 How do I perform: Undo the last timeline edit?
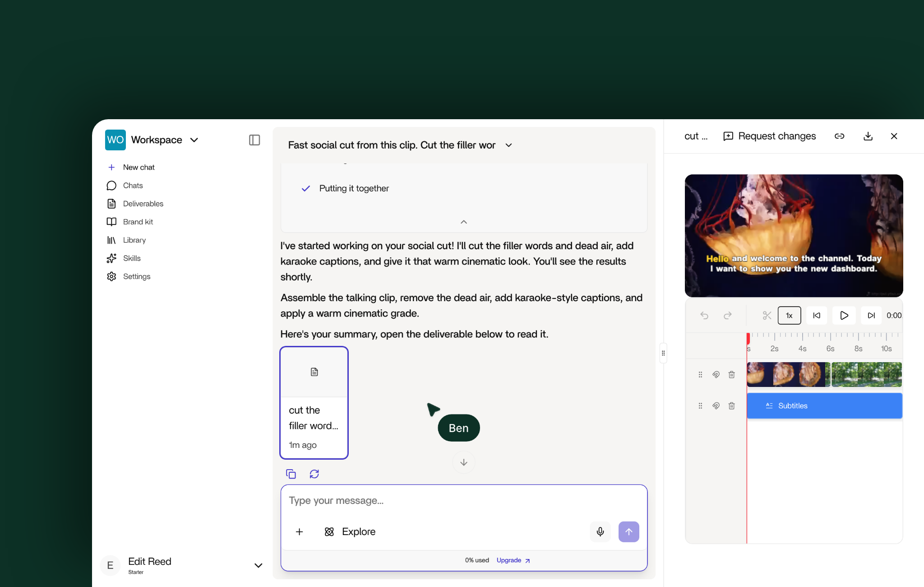704,315
